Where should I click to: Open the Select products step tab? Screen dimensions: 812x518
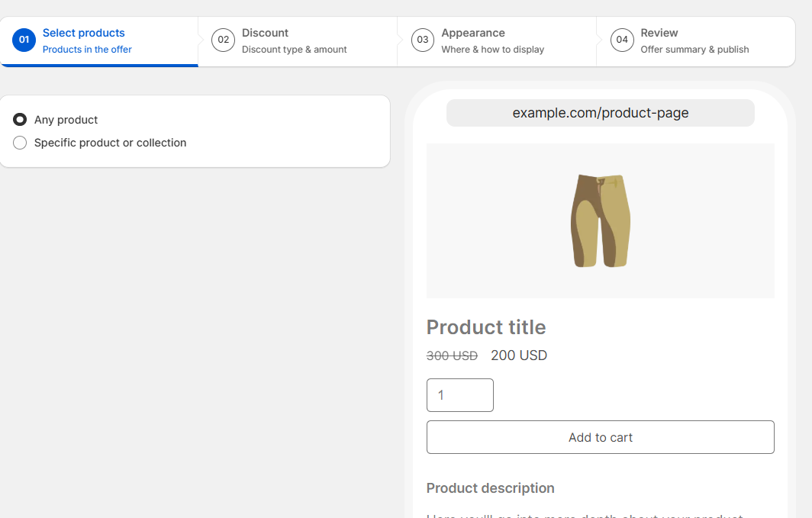coord(99,41)
